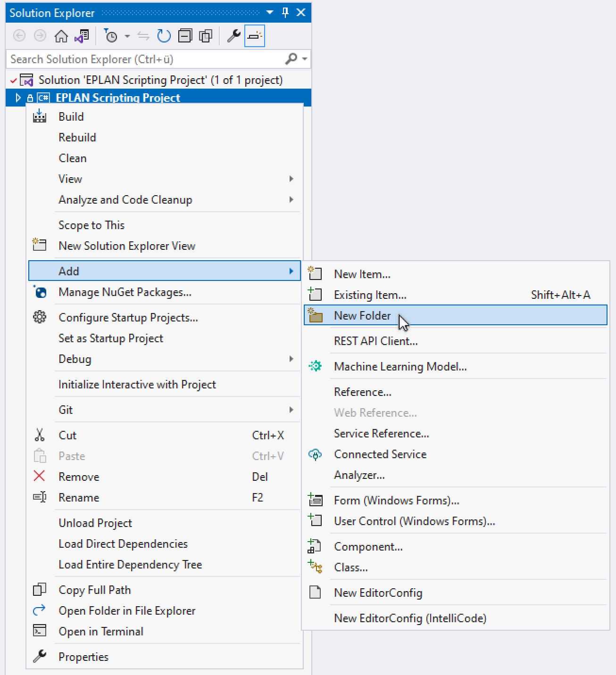Close the Solution Explorer panel
The height and width of the screenshot is (675, 616).
[301, 13]
